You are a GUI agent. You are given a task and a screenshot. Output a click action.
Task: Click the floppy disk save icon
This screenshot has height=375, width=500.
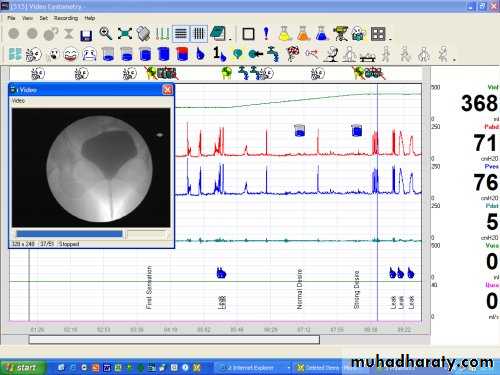click(x=86, y=35)
